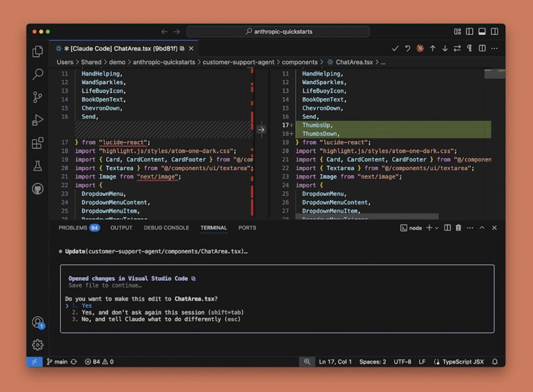
Task: Open the Extensions view
Action: click(37, 143)
